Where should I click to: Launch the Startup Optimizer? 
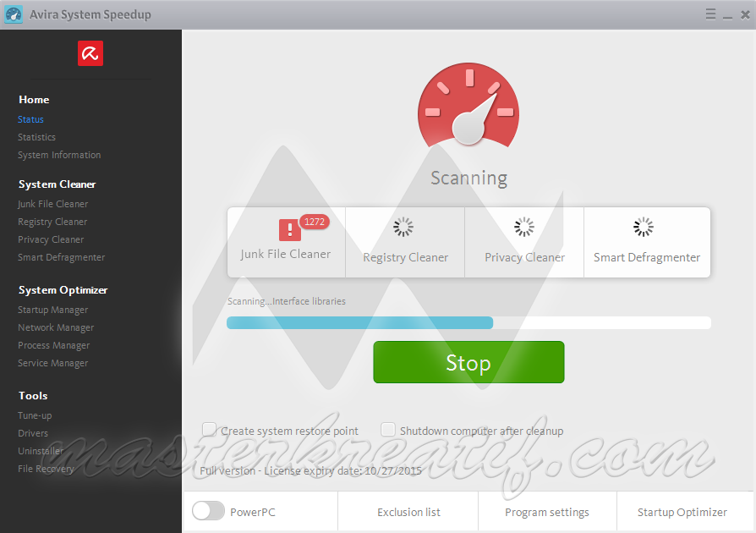click(682, 512)
